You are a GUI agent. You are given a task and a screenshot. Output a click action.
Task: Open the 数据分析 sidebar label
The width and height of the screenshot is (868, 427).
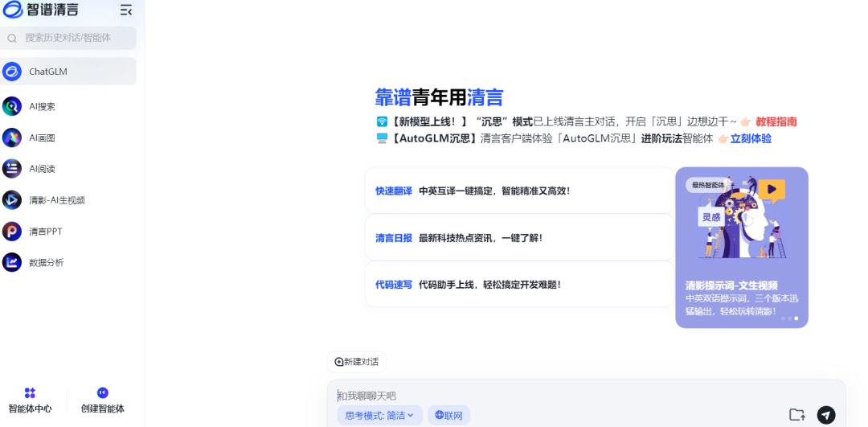click(47, 262)
